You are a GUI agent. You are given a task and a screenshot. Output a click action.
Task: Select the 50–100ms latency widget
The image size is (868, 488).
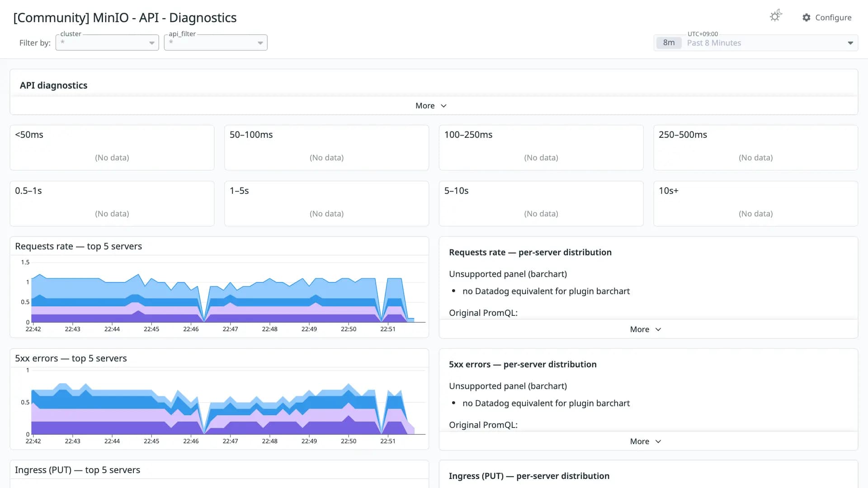pyautogui.click(x=326, y=148)
